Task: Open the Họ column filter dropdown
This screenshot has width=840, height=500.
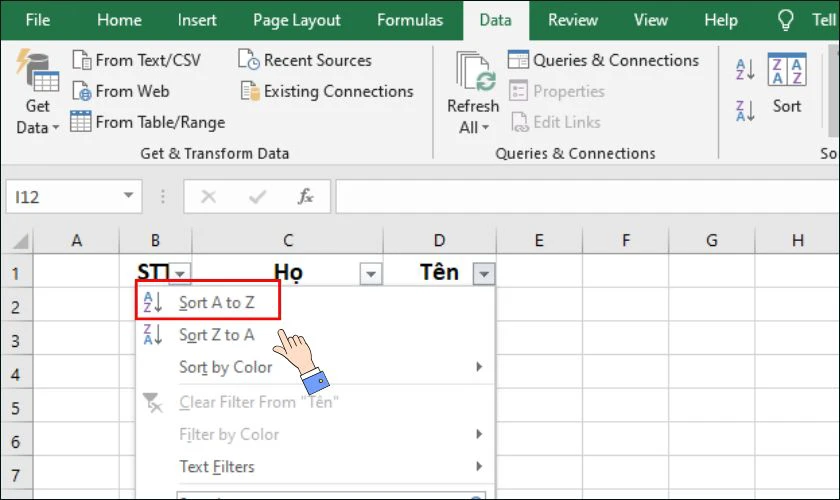Action: [371, 274]
